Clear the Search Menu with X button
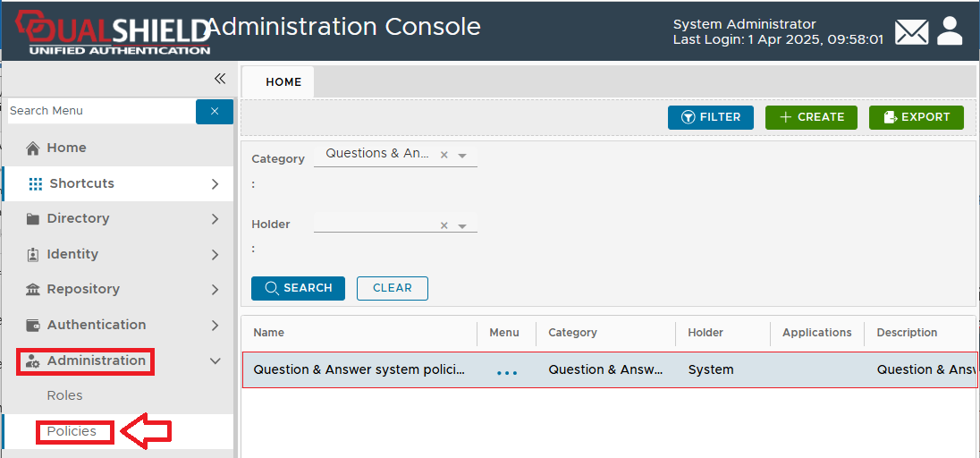Screen dimensions: 980x458 [x=215, y=111]
